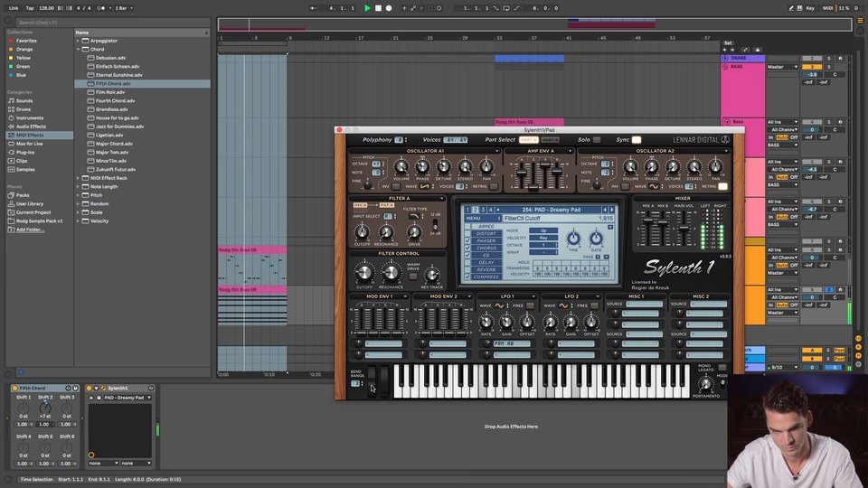This screenshot has width=868, height=488.
Task: Open first 'none' X-Y axis dropdown
Action: [104, 463]
